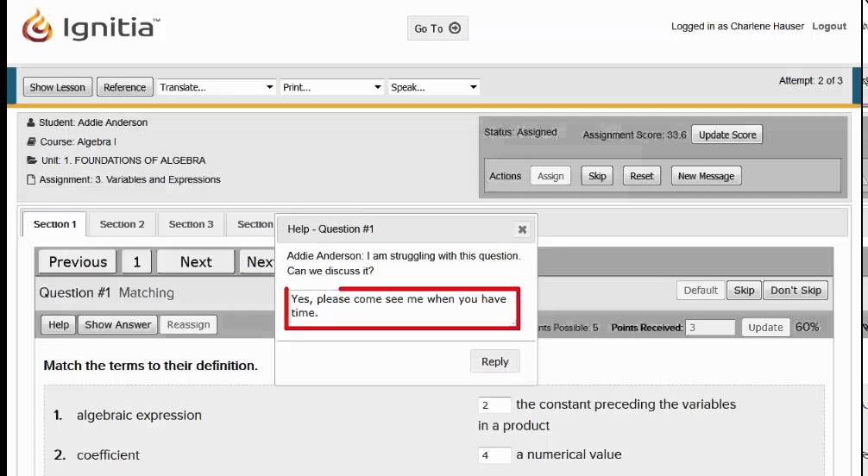
Task: Log out via the Logout link
Action: tap(828, 26)
